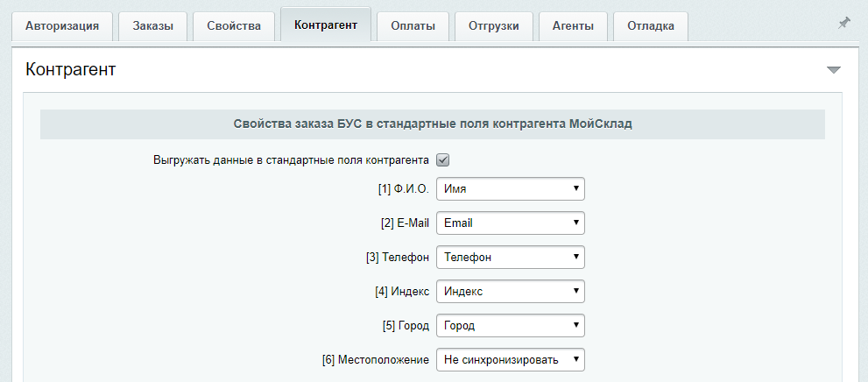Switch to the Авторизация tab
Screen dimensions: 868x382
[62, 26]
